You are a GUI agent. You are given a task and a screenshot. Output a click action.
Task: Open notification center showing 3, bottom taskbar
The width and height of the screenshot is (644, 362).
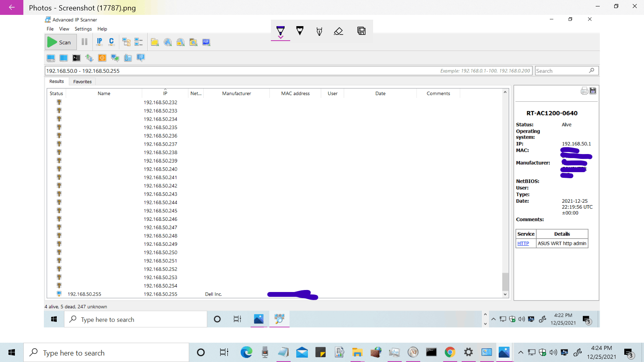point(629,353)
